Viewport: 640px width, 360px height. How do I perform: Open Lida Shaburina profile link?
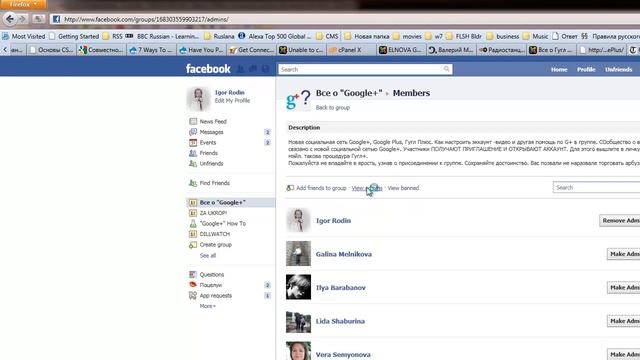[340, 321]
